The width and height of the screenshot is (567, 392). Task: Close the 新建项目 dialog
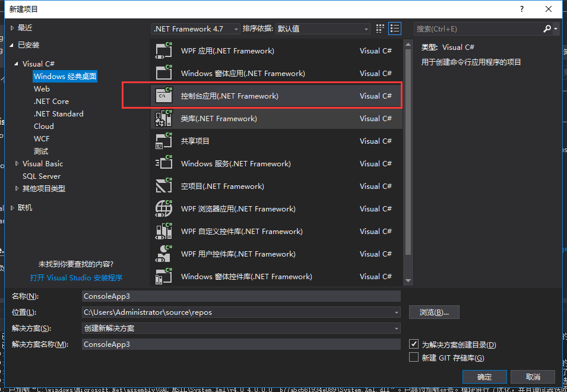pyautogui.click(x=549, y=9)
